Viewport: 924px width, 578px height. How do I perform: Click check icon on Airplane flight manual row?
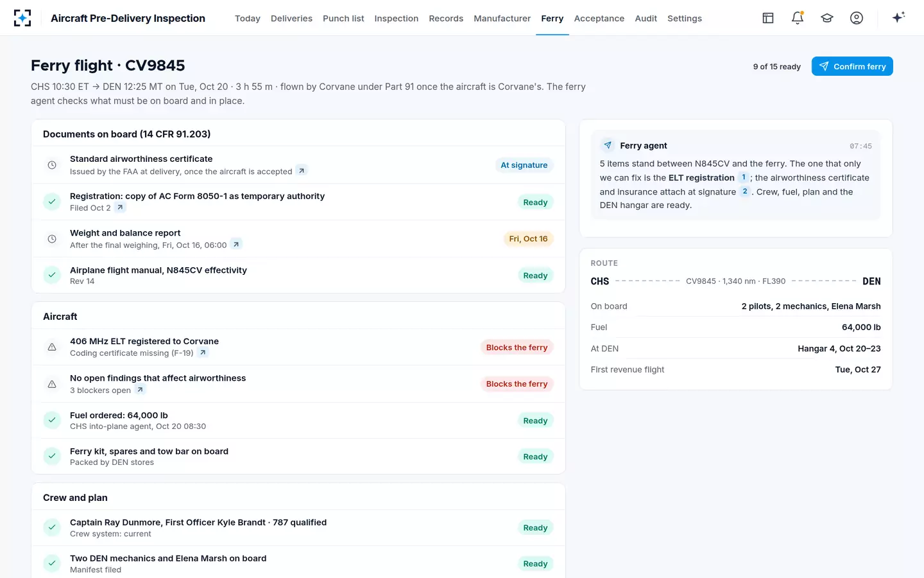(x=52, y=275)
